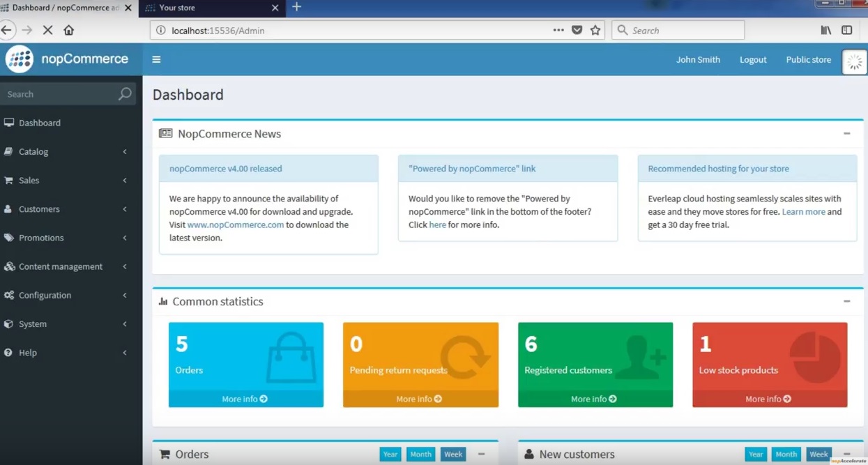Click More info on Low stock products

(x=769, y=399)
